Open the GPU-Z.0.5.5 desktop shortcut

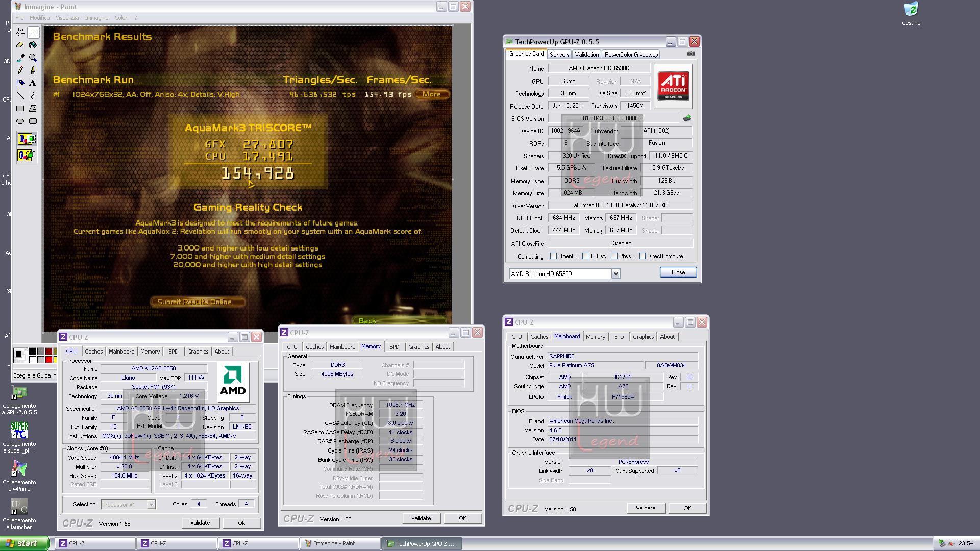click(x=19, y=400)
